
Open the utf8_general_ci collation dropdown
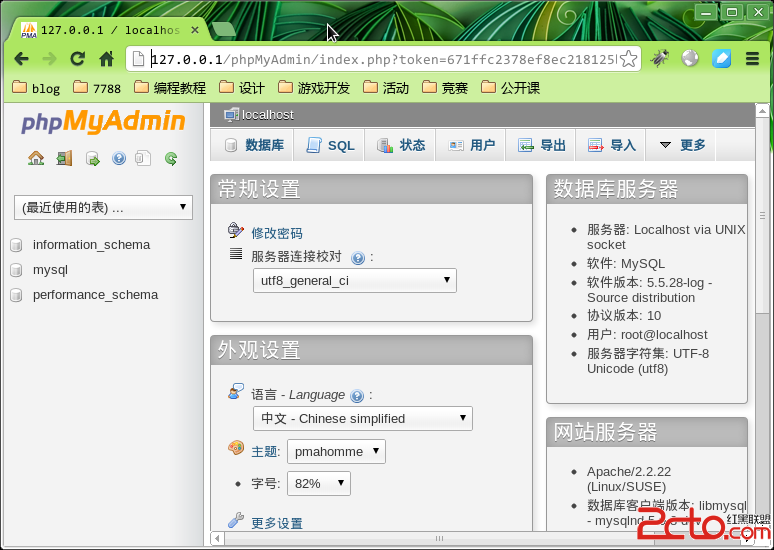point(354,280)
